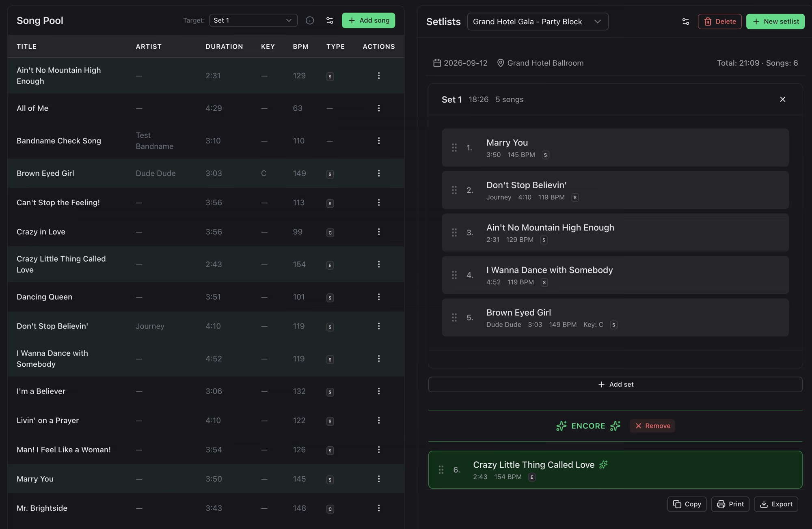Click type badge C on Mr. Brightside row
Image resolution: width=812 pixels, height=529 pixels.
click(x=330, y=509)
